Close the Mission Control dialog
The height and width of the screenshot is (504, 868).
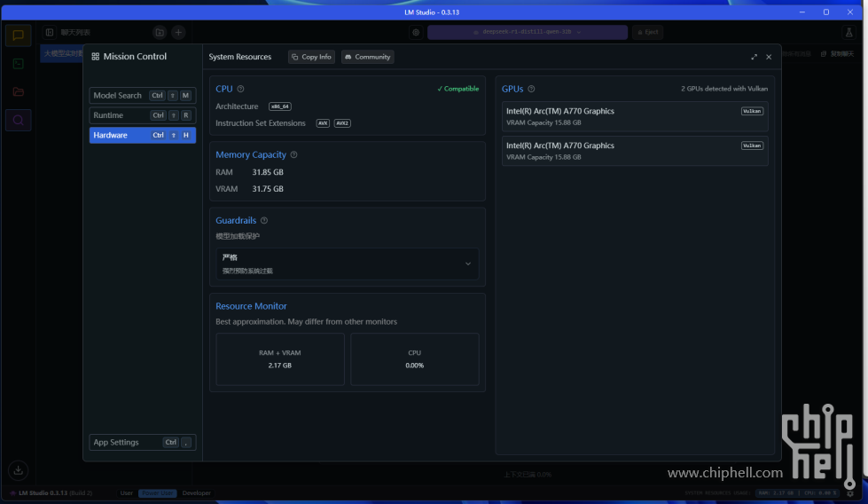pyautogui.click(x=769, y=57)
